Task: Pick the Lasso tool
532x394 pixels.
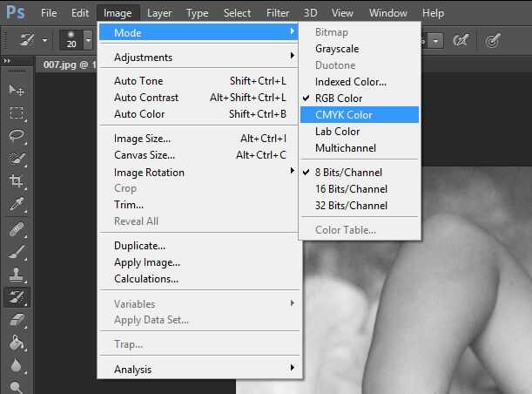Action: tap(16, 136)
